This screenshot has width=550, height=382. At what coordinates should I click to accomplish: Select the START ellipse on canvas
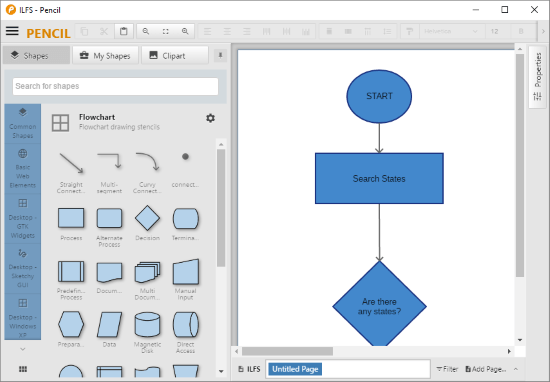coord(379,96)
